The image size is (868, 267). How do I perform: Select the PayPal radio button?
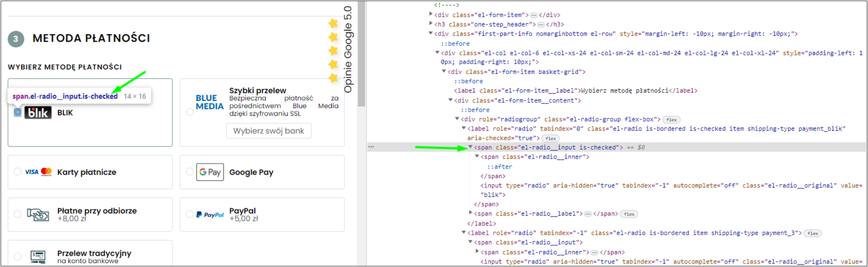click(x=189, y=214)
